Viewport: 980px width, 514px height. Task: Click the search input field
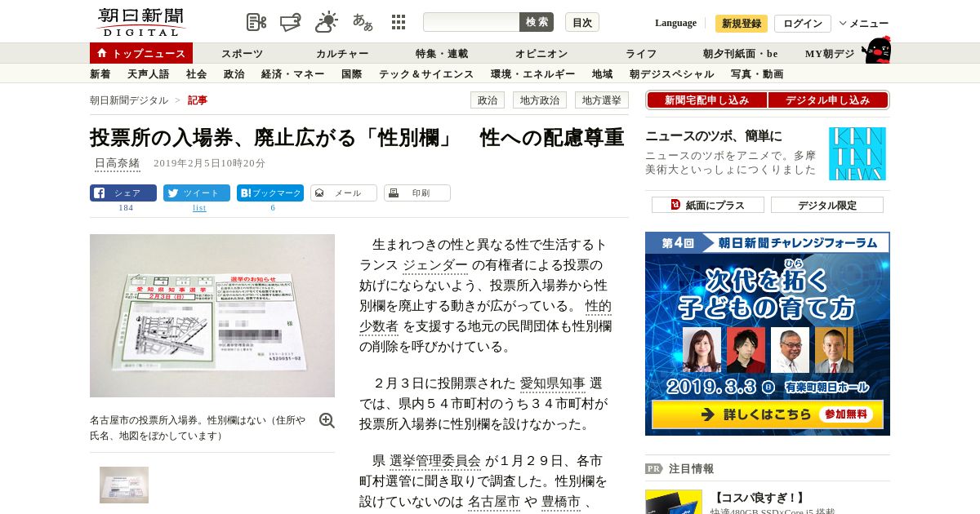click(471, 22)
